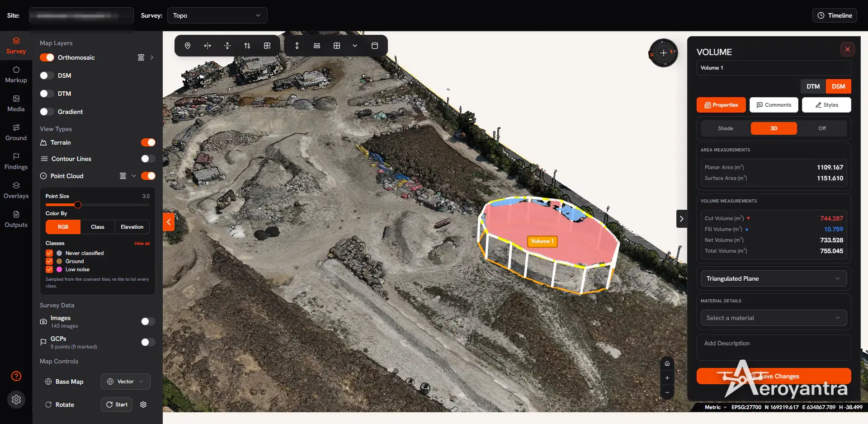
Task: Zoom in with the plus map control
Action: click(667, 378)
